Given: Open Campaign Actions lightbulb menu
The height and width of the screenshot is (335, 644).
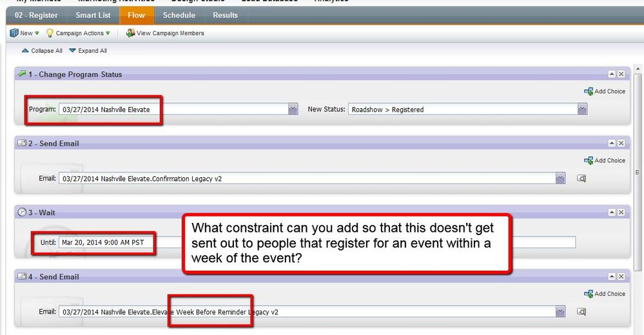Looking at the screenshot, I should pyautogui.click(x=50, y=33).
